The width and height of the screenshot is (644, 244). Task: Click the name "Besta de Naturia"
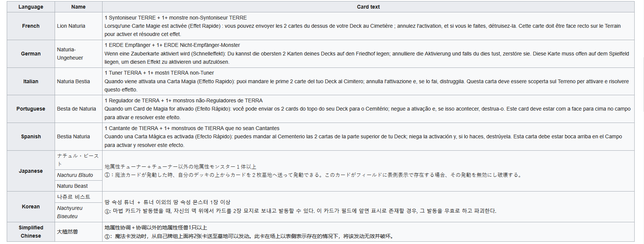[76, 109]
